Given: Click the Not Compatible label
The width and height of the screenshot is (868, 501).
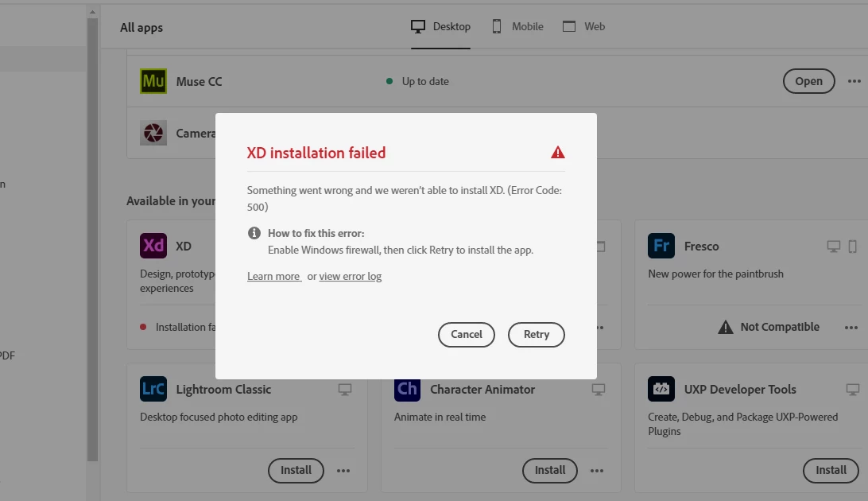Looking at the screenshot, I should pos(780,327).
